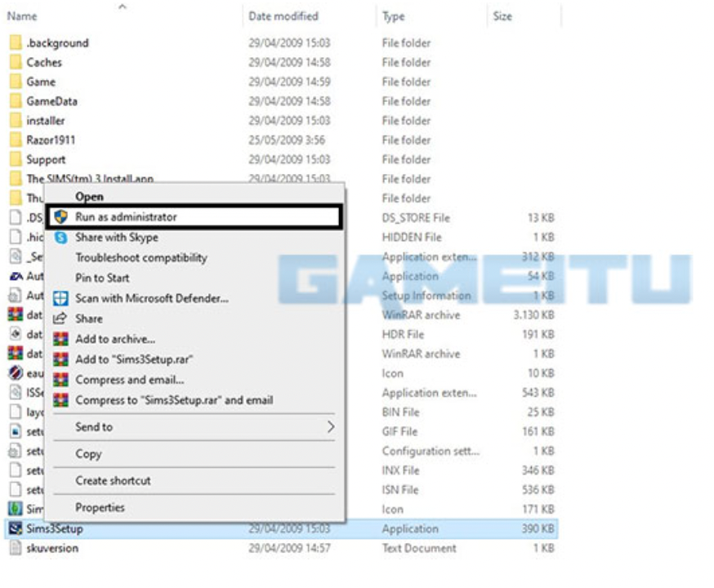Toggle the sort arrow above the Name column
Screen dimensions: 714x588
point(122,6)
